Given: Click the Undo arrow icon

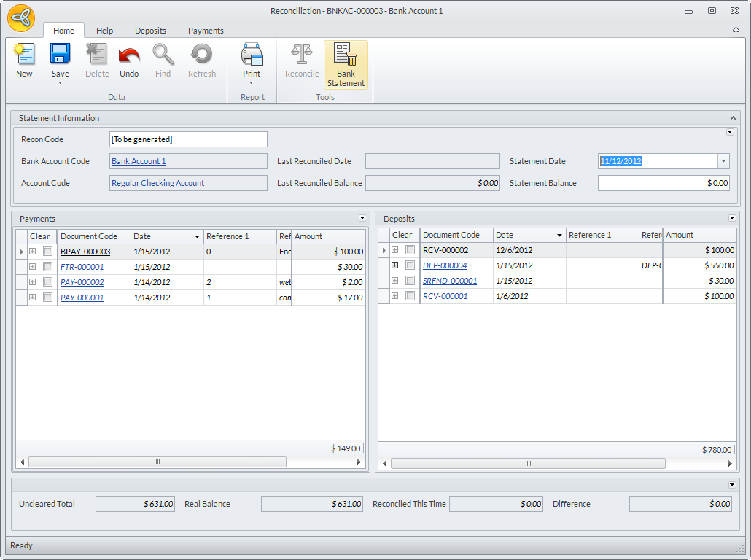Looking at the screenshot, I should 129,55.
